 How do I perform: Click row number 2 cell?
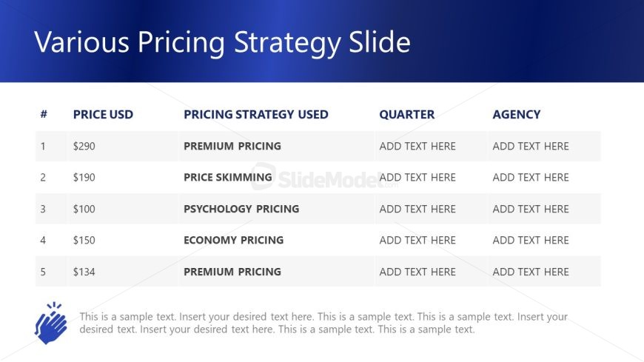tap(43, 178)
